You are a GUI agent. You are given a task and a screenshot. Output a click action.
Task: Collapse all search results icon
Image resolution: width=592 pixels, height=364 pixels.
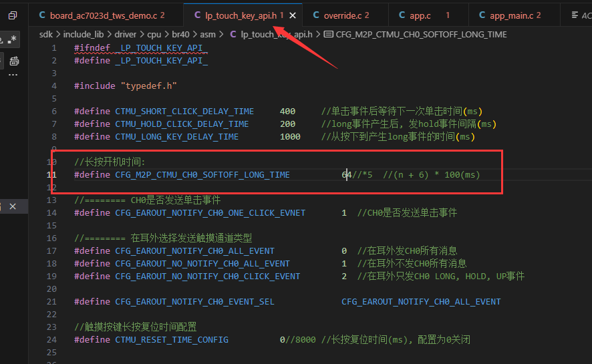click(x=13, y=15)
